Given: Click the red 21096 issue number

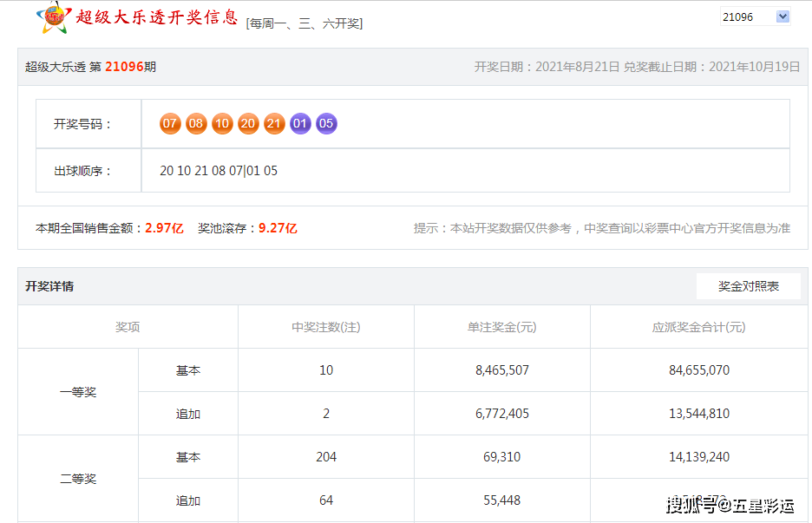Looking at the screenshot, I should tap(124, 67).
